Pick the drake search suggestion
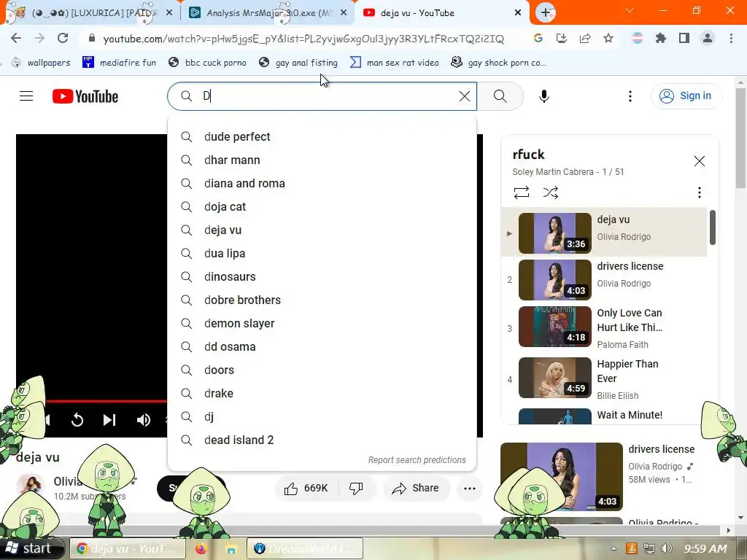The width and height of the screenshot is (747, 560). point(322,393)
